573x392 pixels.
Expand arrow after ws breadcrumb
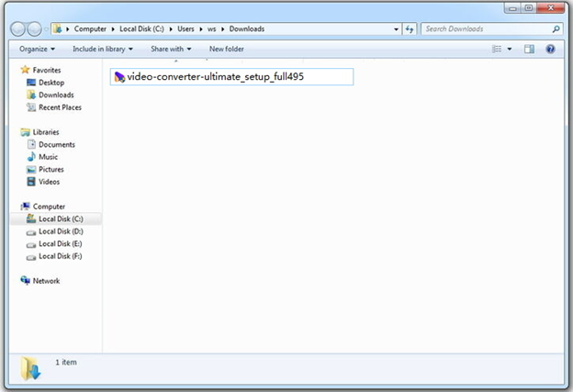(222, 29)
